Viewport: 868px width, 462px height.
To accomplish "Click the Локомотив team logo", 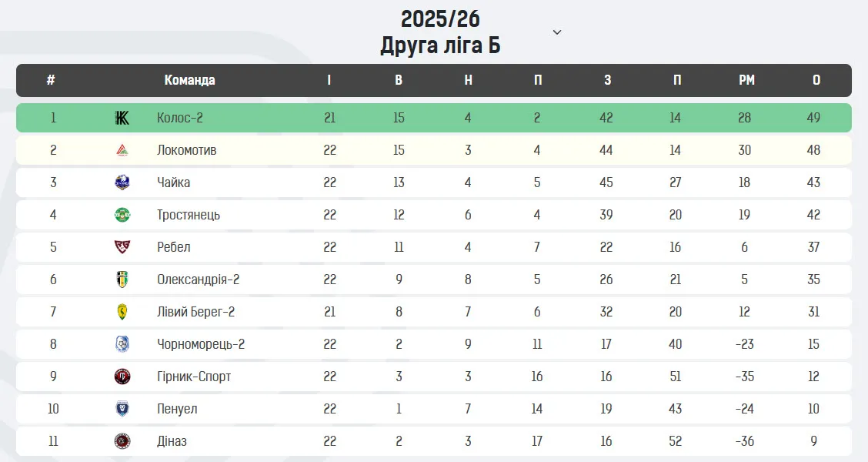I will click(122, 150).
